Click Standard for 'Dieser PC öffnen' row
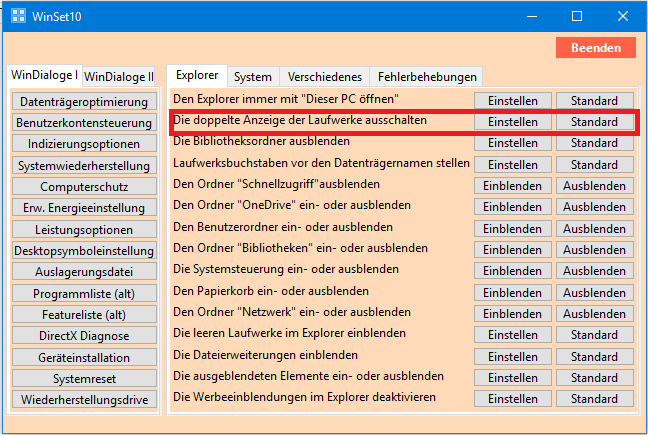 click(594, 101)
